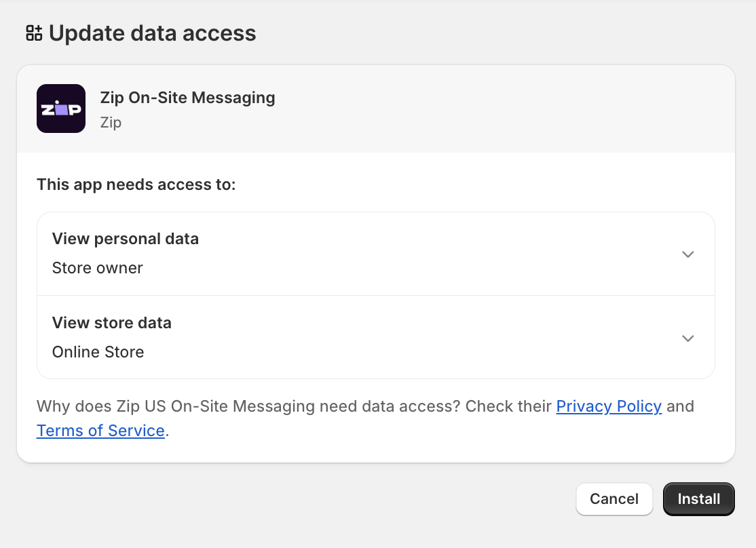Click the Update data access heading text

point(153,33)
